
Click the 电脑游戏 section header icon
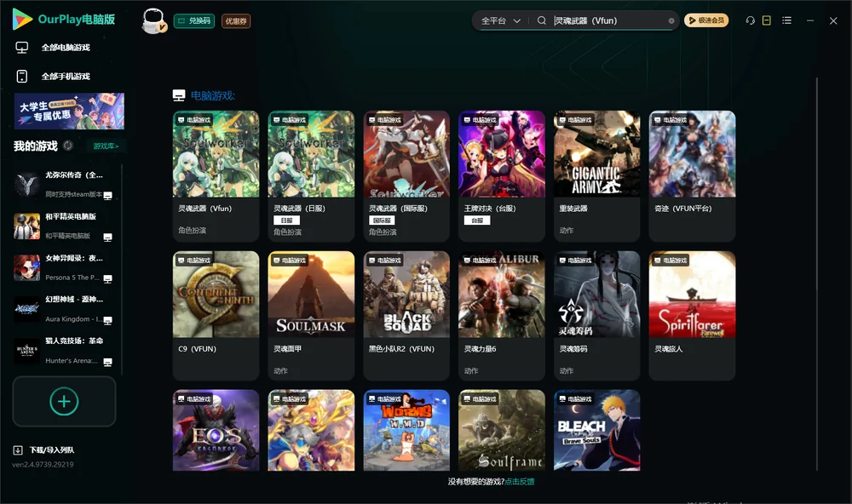tap(179, 95)
